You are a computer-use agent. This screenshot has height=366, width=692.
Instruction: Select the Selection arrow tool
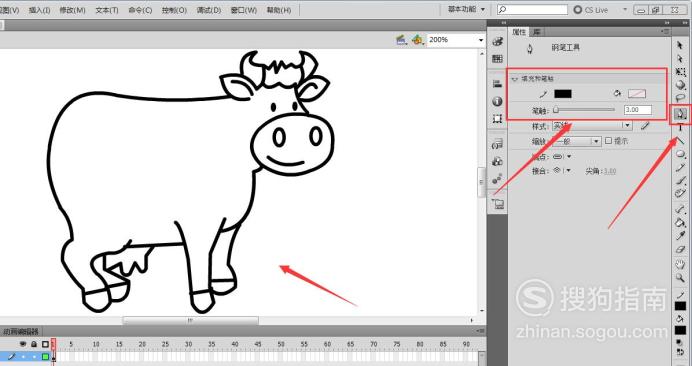(680, 45)
